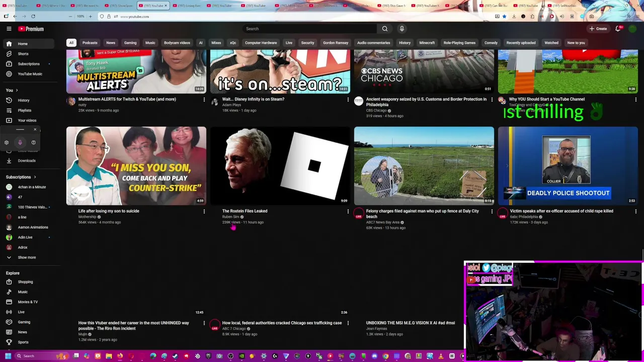Open Shorts in the sidebar

[x=28, y=54]
